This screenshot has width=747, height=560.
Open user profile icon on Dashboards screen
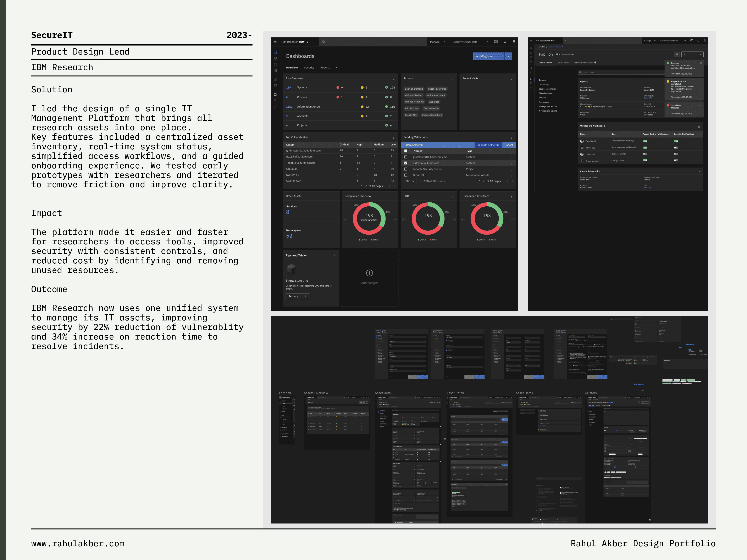pos(514,42)
